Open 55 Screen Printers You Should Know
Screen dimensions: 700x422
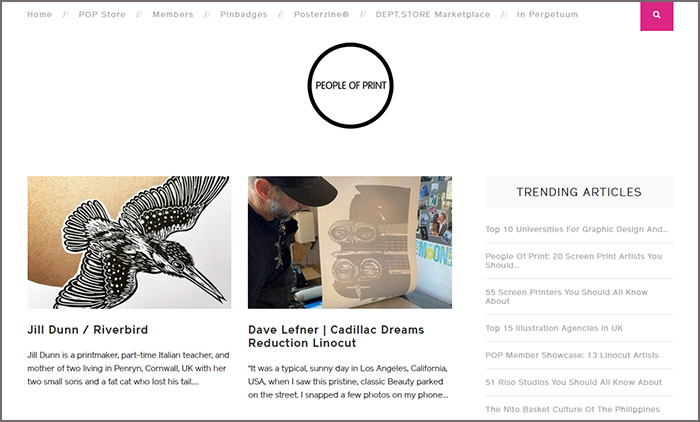coord(567,297)
